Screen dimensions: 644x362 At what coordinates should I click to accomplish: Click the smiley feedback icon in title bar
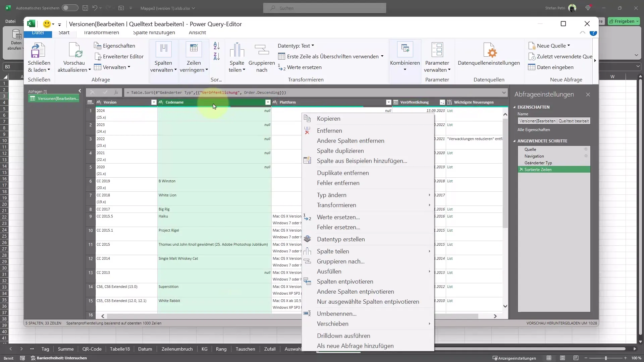point(47,24)
